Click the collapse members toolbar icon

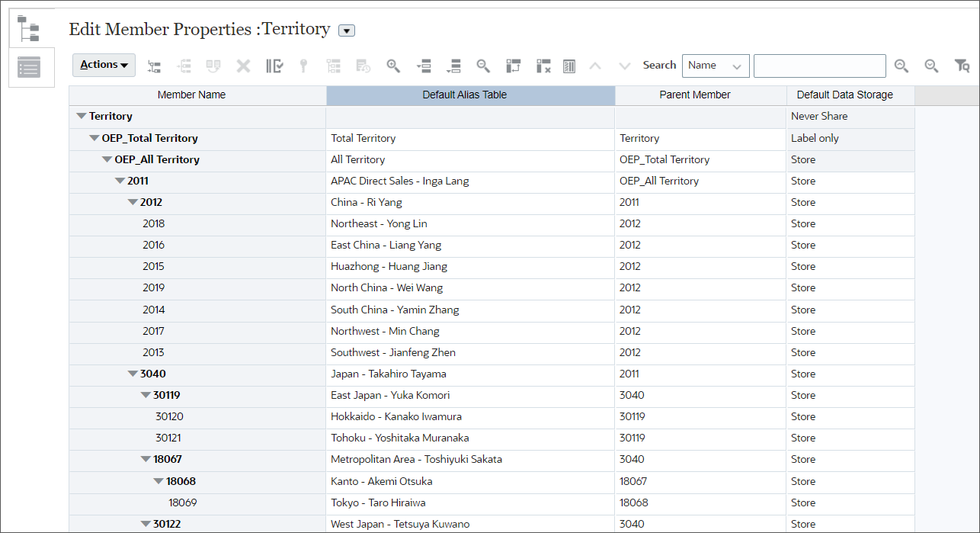click(x=453, y=66)
